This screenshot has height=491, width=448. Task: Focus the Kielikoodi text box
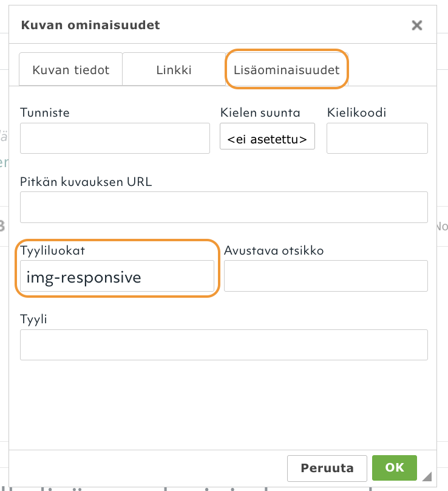pos(377,139)
